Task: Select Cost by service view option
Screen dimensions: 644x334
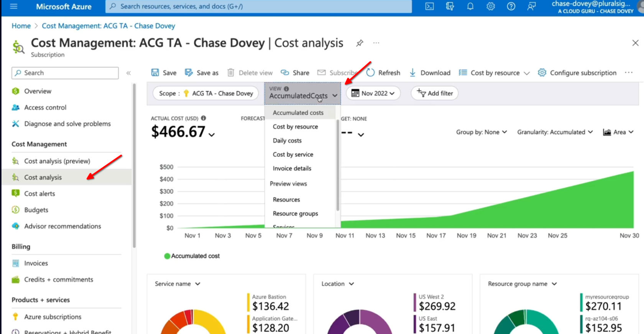Action: (x=293, y=154)
